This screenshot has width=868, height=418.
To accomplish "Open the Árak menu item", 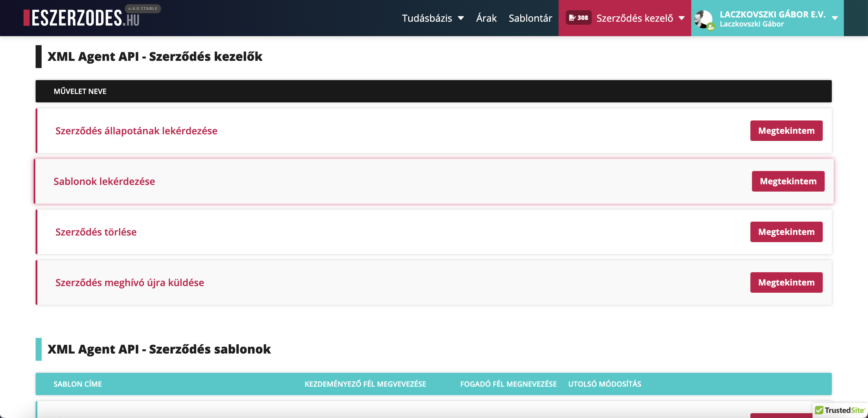I will pos(486,18).
